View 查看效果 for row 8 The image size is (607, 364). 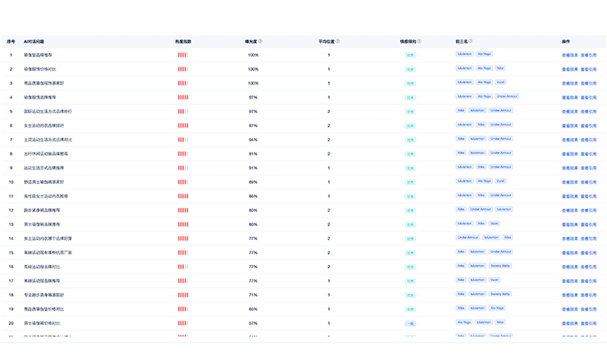569,154
